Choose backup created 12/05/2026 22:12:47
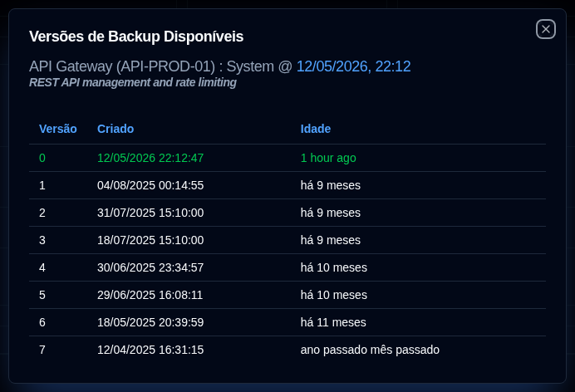Image resolution: width=575 pixels, height=392 pixels. coord(150,158)
